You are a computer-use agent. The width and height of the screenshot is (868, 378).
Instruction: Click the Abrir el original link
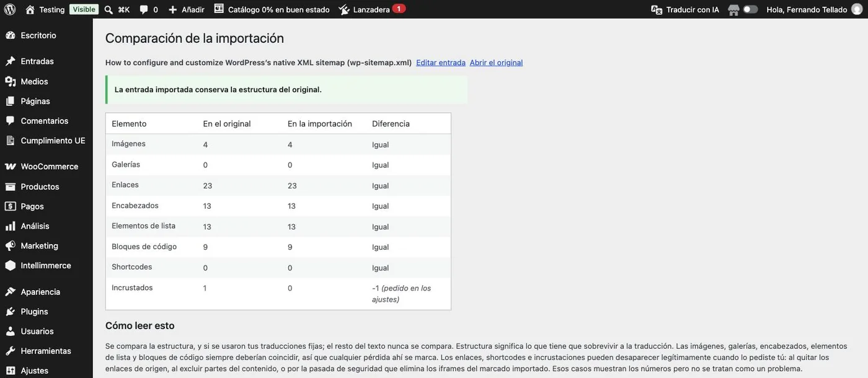pos(496,63)
